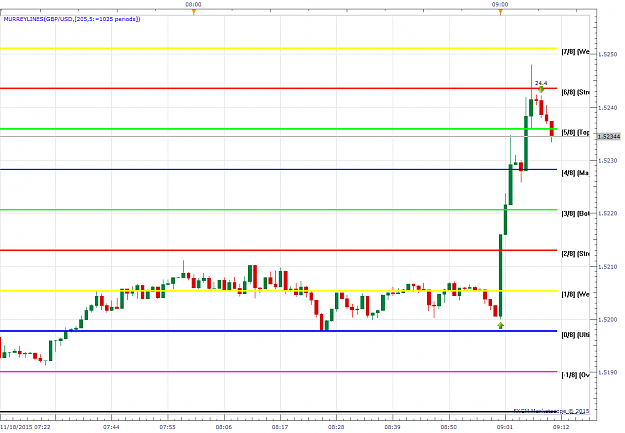Click the [6/8] line label
The image size is (625, 433).
[x=575, y=92]
